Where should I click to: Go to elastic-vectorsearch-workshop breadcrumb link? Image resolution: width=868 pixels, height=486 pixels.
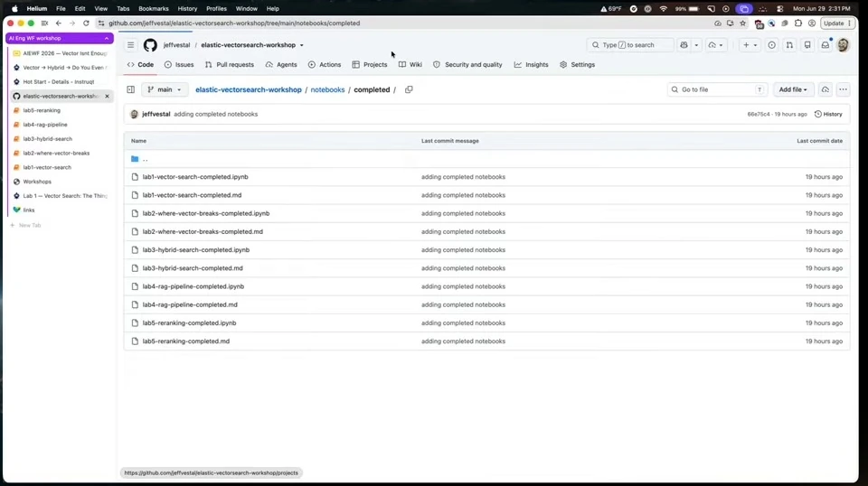249,89
